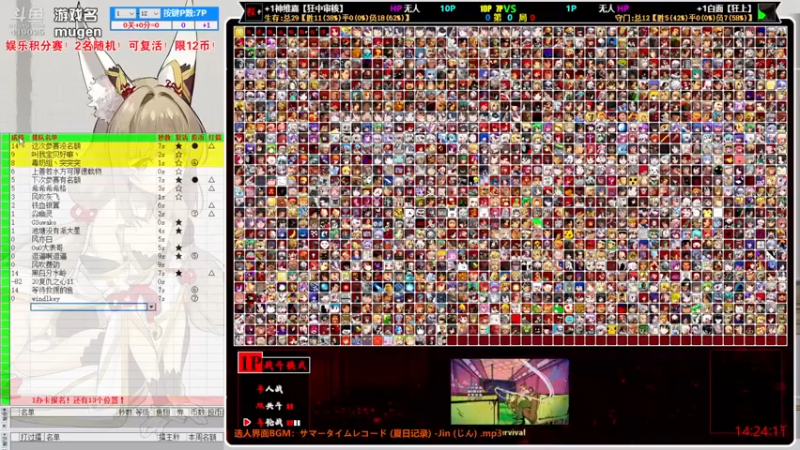Image resolution: width=800 pixels, height=450 pixels.
Task: Click filled star in 下次参赛有名额 row
Action: [179, 180]
